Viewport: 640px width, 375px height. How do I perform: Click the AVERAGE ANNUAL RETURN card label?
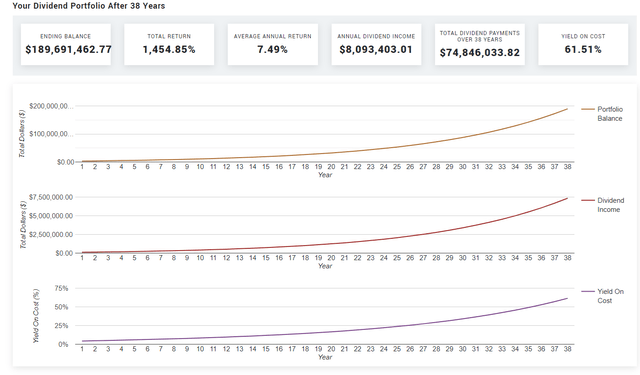(272, 36)
